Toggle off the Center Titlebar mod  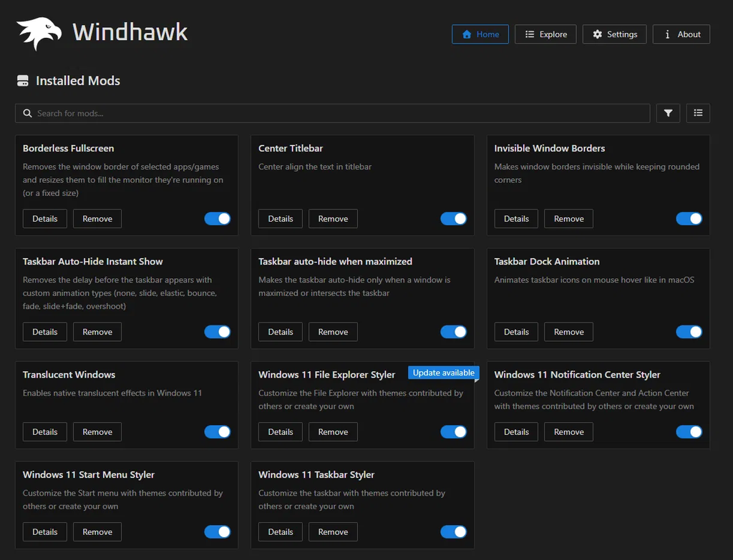pyautogui.click(x=453, y=219)
